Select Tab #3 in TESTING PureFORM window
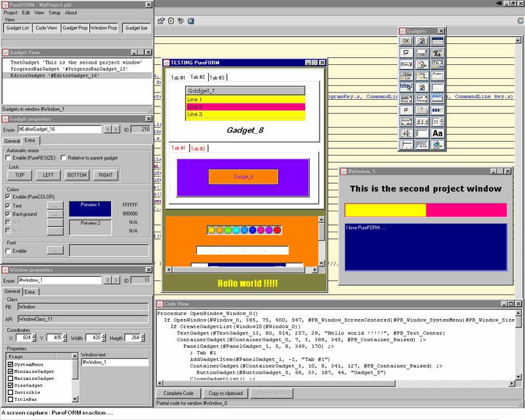525x420 pixels. [x=217, y=77]
